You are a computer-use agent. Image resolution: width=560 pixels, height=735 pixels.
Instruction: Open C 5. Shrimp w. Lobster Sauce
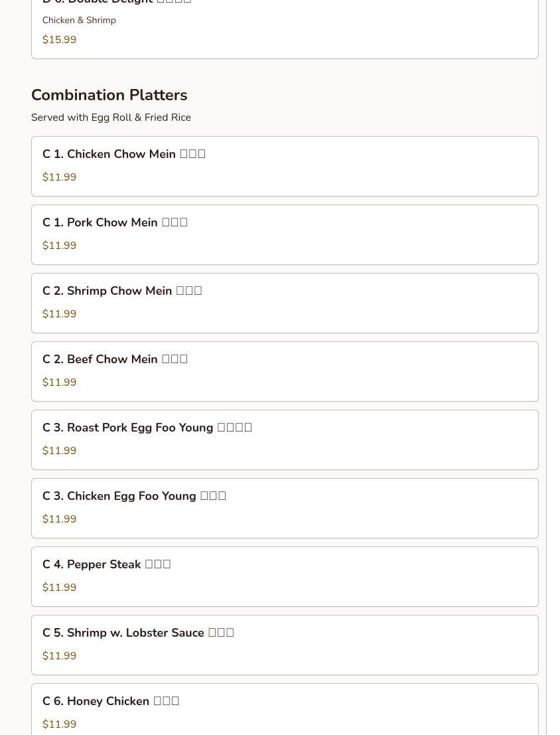[285, 645]
